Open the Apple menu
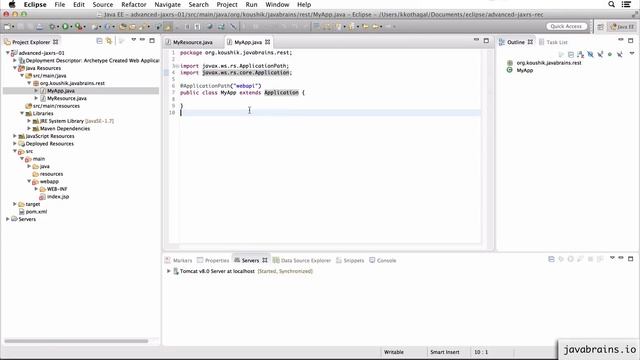Viewport: 640px width, 360px height. pos(11,4)
